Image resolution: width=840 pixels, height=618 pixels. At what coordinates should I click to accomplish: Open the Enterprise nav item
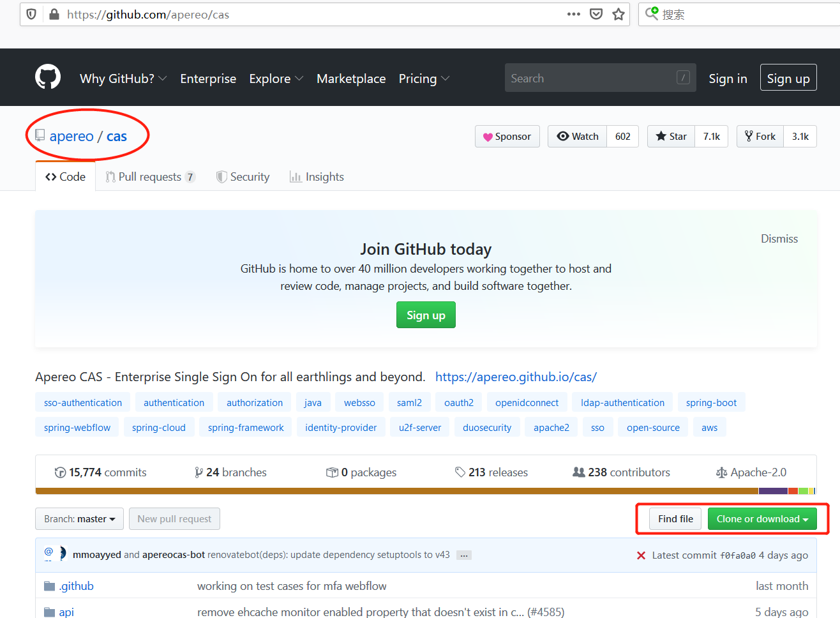pos(208,79)
